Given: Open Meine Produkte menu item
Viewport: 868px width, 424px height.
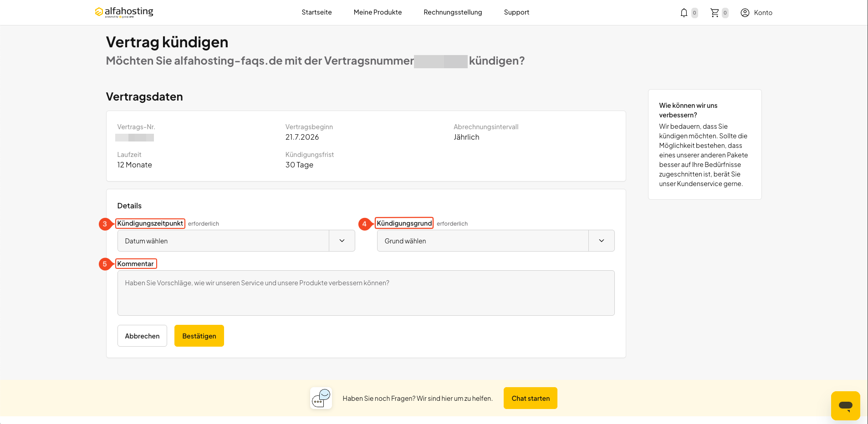Looking at the screenshot, I should tap(378, 12).
